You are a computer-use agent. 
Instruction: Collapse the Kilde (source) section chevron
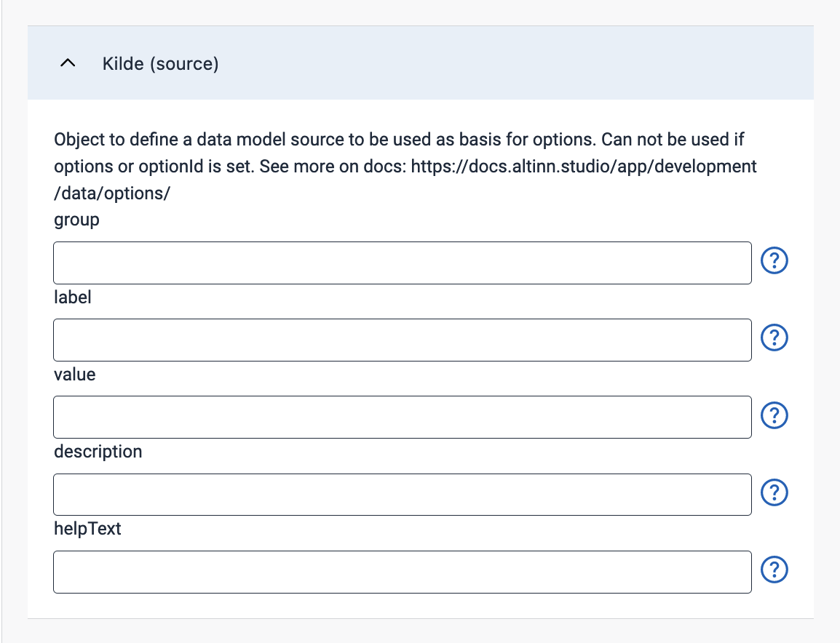tap(68, 63)
